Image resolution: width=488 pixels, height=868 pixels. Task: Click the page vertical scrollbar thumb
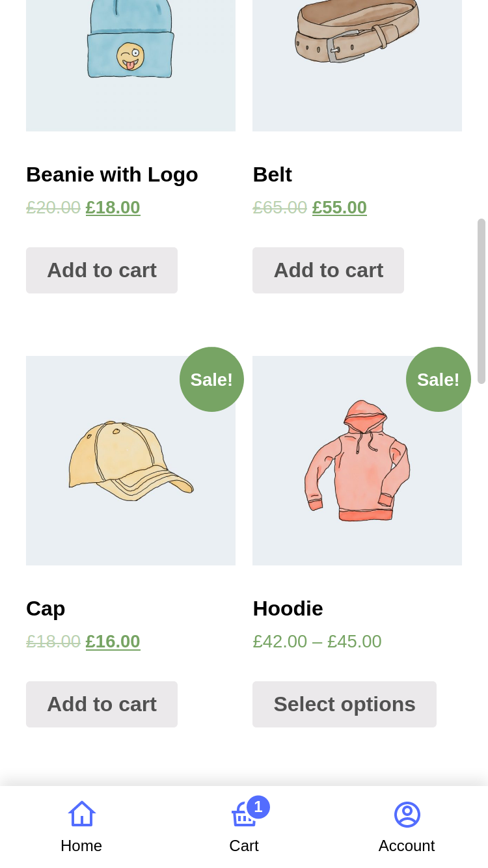pyautogui.click(x=481, y=301)
